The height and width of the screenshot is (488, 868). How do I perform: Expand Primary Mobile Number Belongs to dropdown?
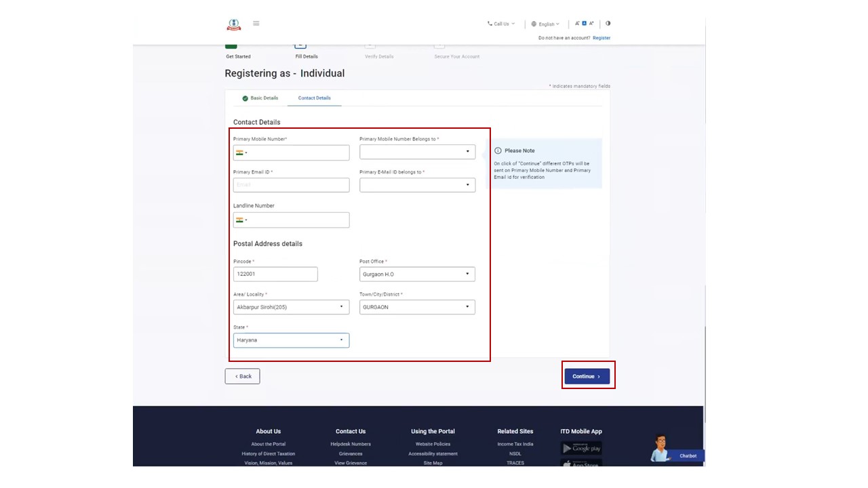coord(417,152)
